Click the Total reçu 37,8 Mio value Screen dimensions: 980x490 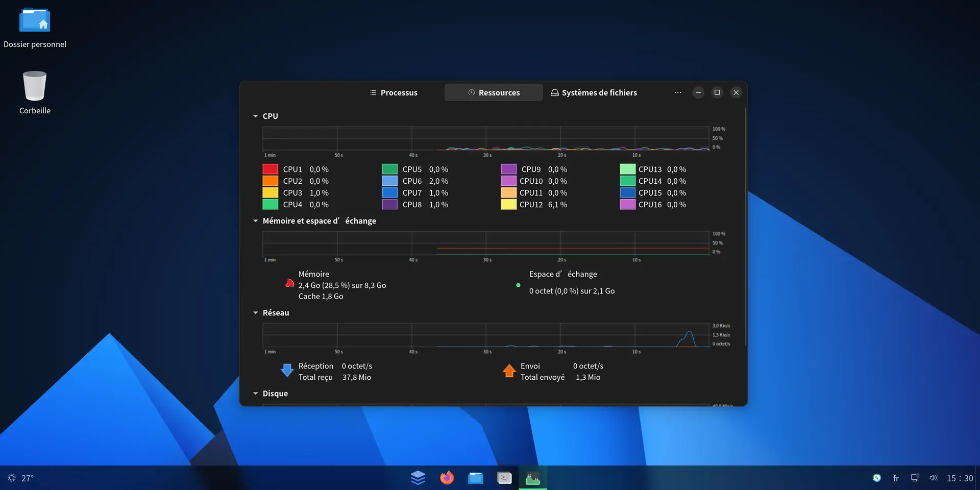[357, 377]
